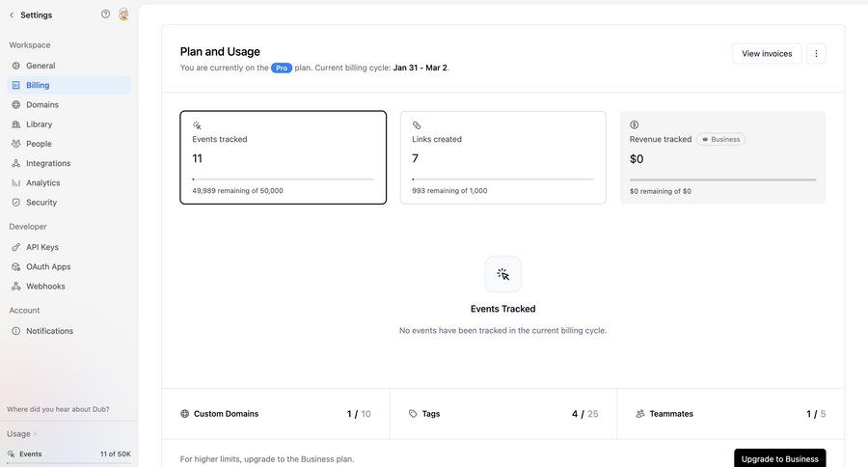The image size is (868, 467).
Task: Open the user avatar menu
Action: click(x=123, y=14)
